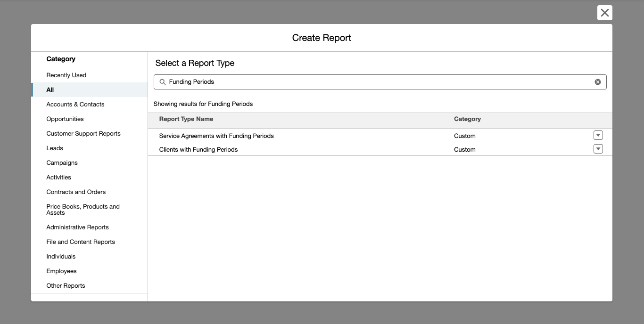This screenshot has width=644, height=324.
Task: Sort by Report Type Name column header
Action: pos(186,119)
